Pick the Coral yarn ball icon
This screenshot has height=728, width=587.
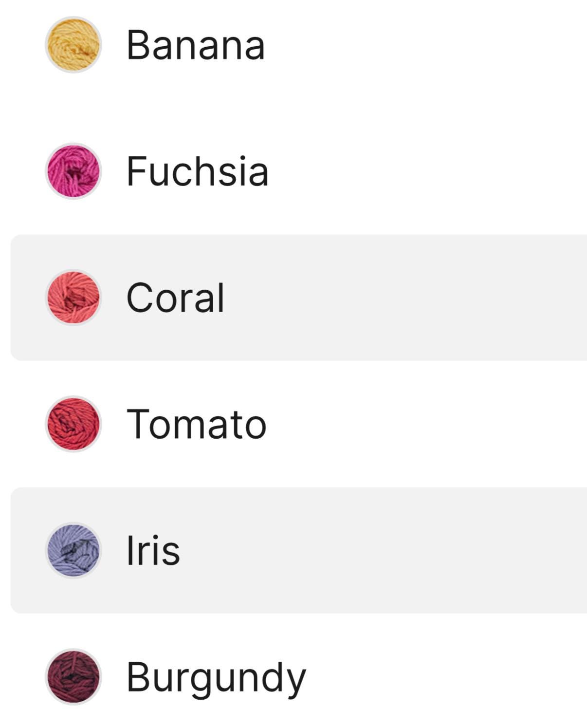click(73, 298)
